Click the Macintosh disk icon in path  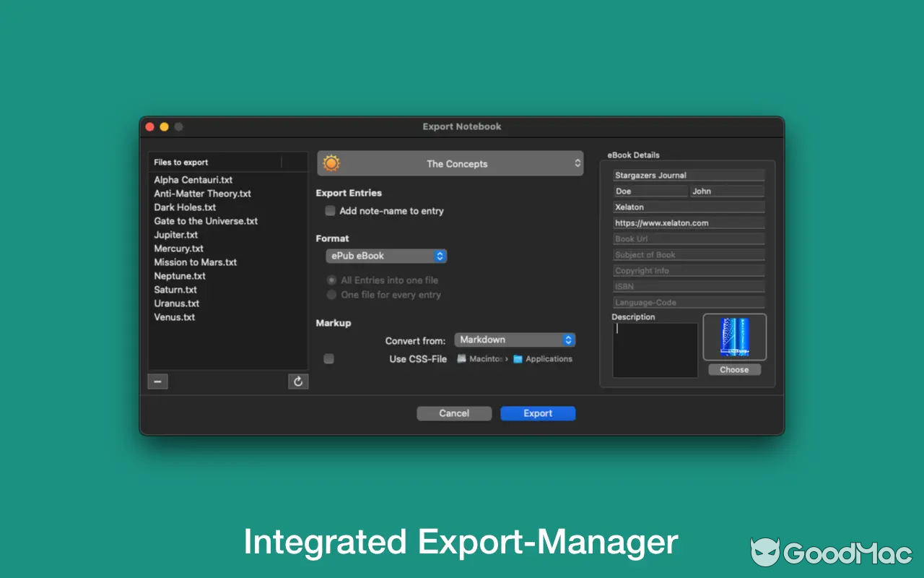(462, 358)
